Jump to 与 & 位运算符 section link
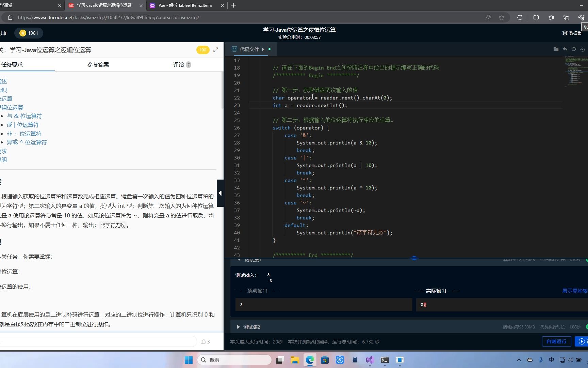The width and height of the screenshot is (588, 368). pyautogui.click(x=24, y=116)
